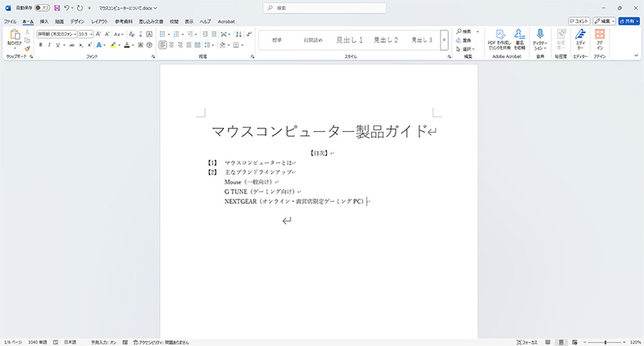Click the Show/Hide paragraph marks icon
The image size is (644, 346).
tap(249, 34)
